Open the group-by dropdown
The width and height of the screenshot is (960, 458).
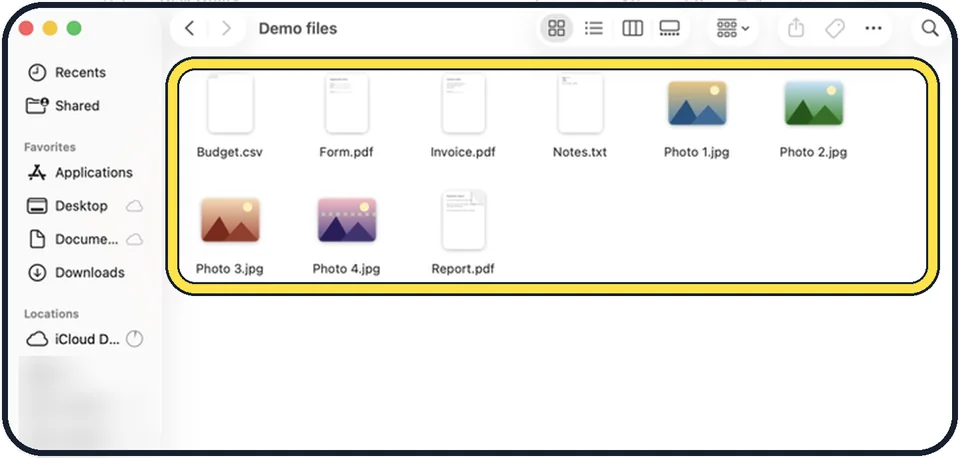733,28
